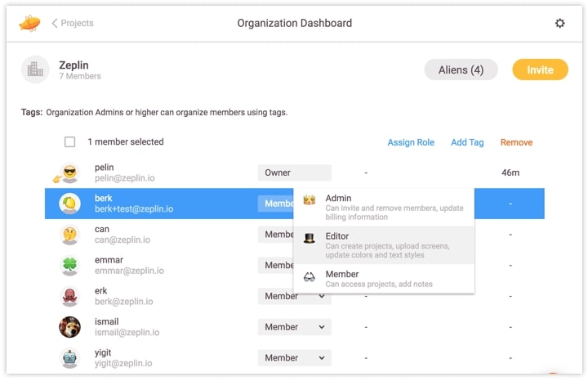Viewport: 588px width, 381px height.
Task: Click can's thinking face avatar
Action: pos(69,235)
